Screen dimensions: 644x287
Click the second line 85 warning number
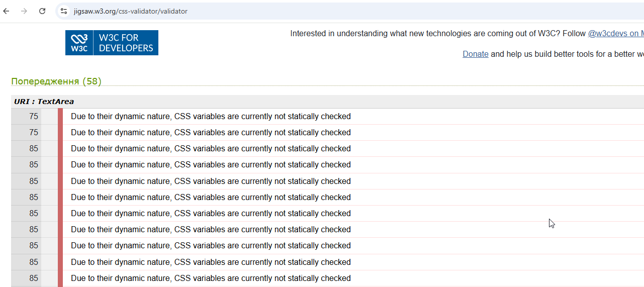pos(34,165)
